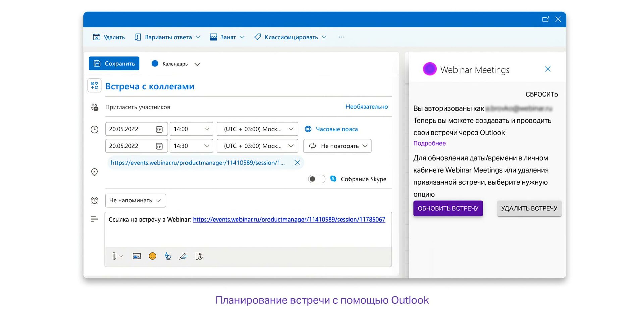Open Варианты ответа dropdown
Screen dimensions: 644x313
click(167, 37)
